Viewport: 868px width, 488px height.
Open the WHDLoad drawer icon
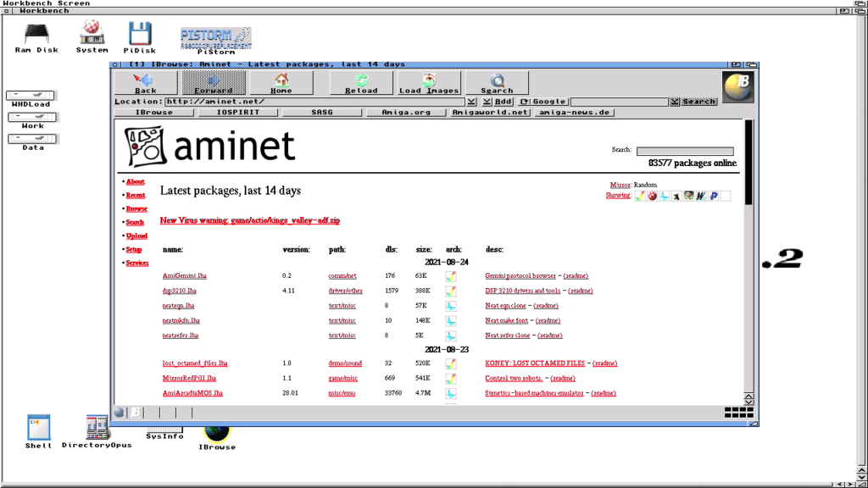[x=31, y=99]
